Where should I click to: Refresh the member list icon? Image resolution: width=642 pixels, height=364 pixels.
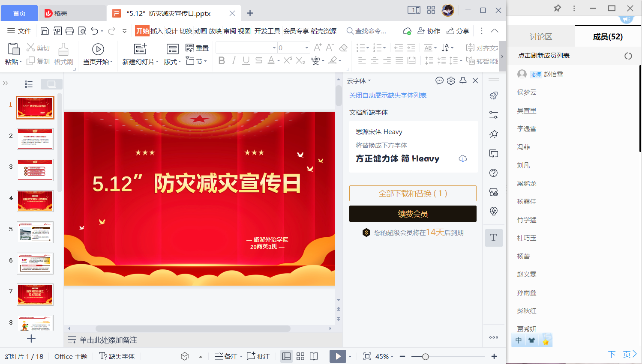coord(628,56)
